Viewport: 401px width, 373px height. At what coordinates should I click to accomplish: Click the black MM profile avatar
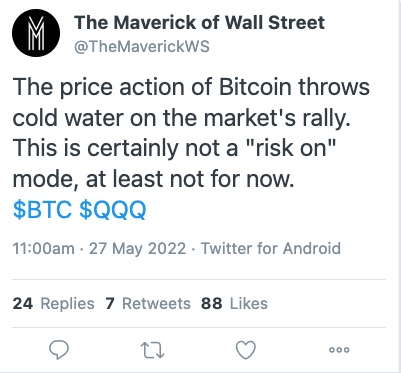36,33
